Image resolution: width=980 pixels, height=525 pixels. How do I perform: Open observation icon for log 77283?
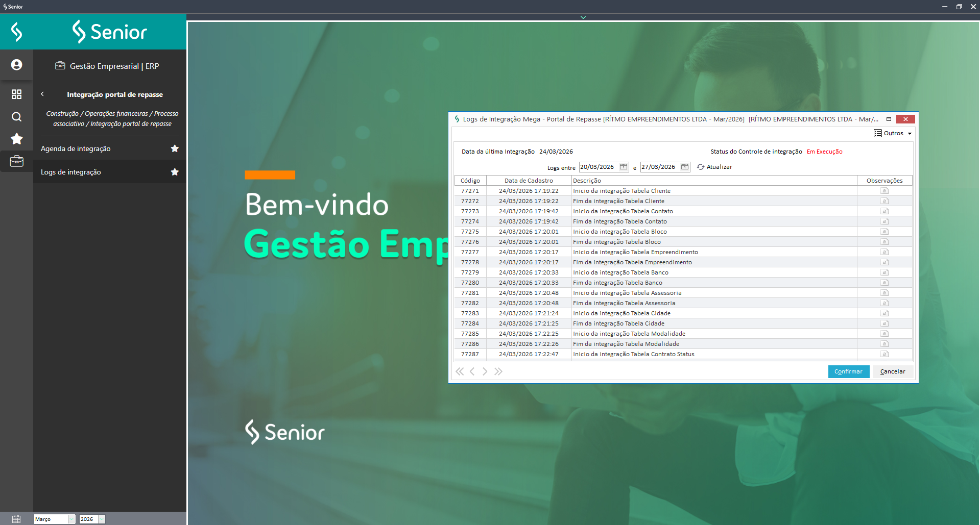coord(885,313)
